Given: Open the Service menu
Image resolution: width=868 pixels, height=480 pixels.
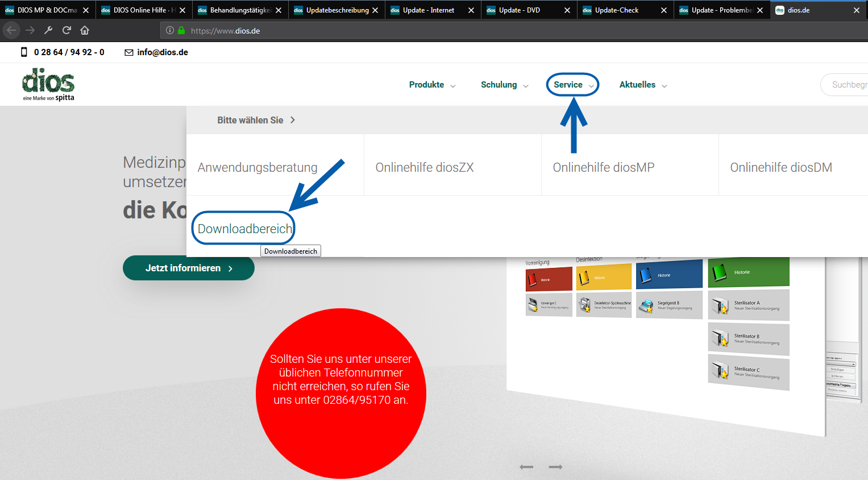Looking at the screenshot, I should [x=573, y=85].
